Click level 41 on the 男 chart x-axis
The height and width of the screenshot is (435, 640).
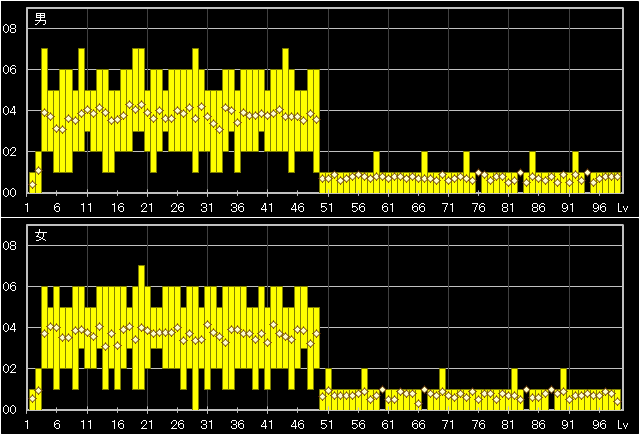click(267, 208)
